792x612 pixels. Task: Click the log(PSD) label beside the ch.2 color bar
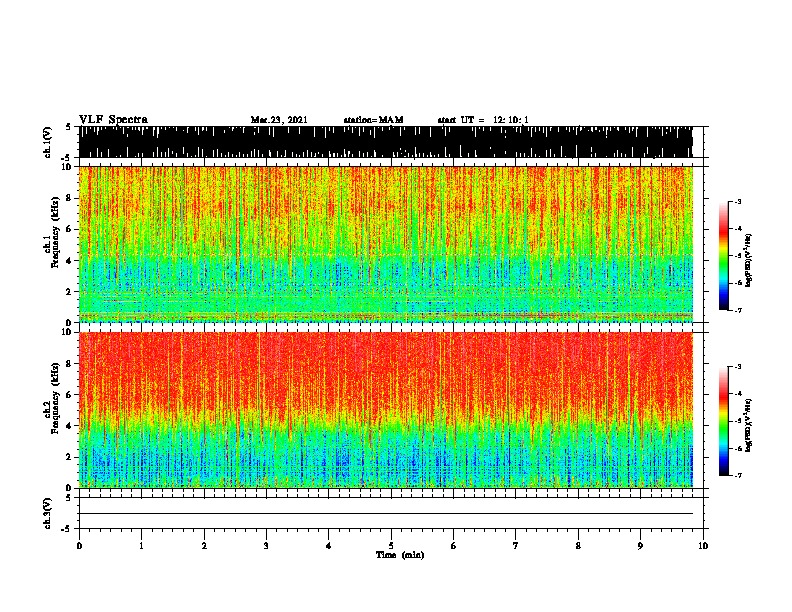pos(749,425)
